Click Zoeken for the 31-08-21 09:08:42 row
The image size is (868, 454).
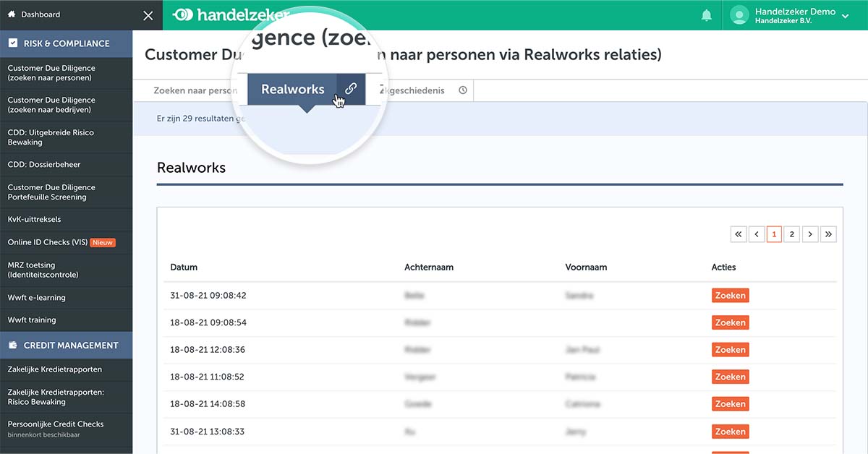tap(730, 296)
